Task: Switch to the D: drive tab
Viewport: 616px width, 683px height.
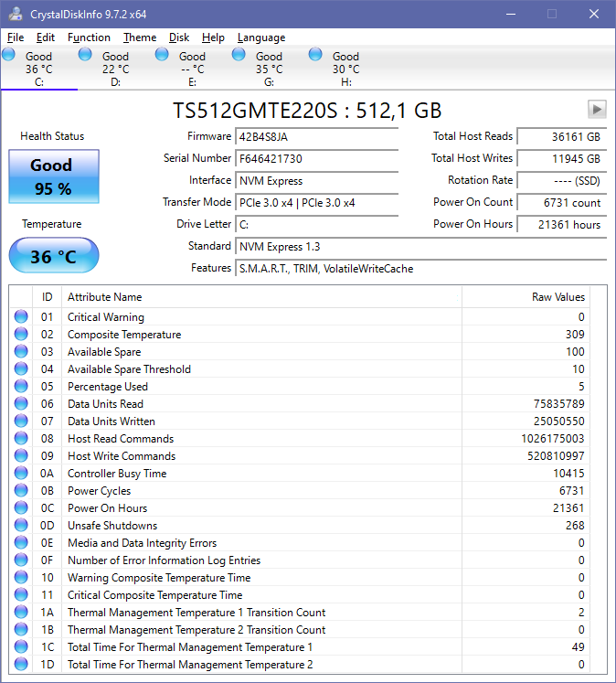Action: (115, 69)
